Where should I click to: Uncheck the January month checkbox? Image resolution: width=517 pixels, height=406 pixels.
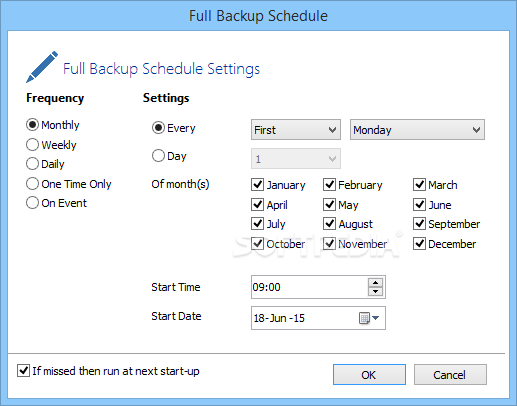257,184
